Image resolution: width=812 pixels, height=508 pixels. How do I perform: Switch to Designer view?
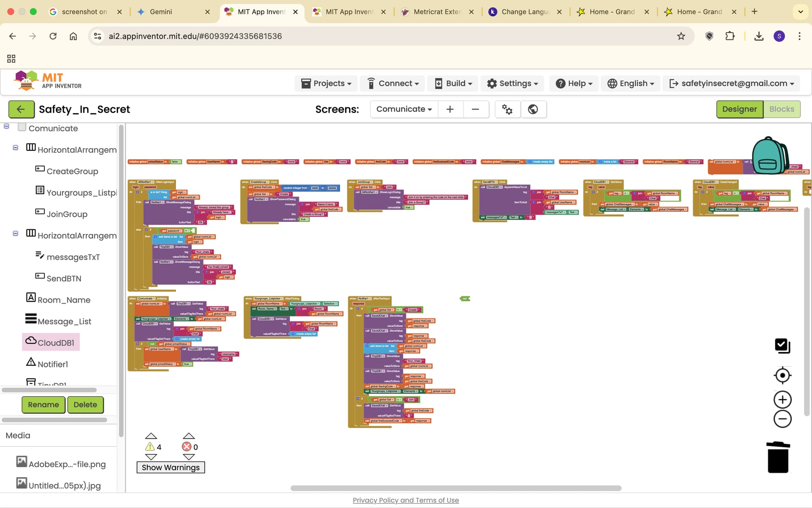click(740, 109)
